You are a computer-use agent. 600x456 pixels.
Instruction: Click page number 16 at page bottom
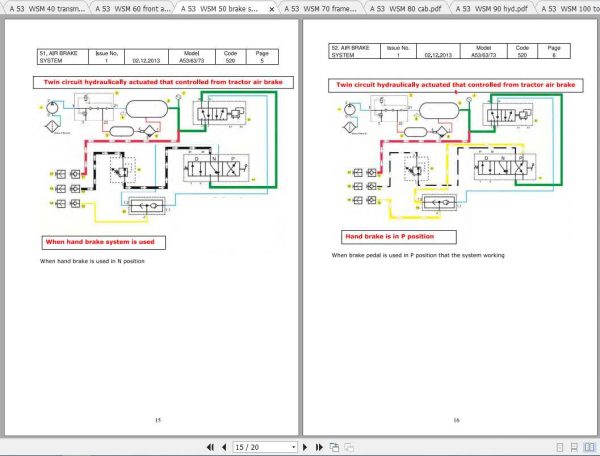pos(456,420)
